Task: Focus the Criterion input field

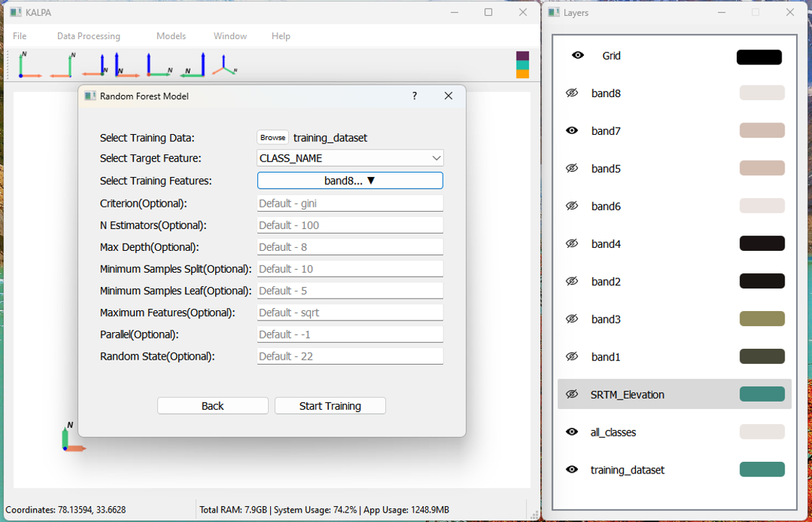Action: [350, 203]
